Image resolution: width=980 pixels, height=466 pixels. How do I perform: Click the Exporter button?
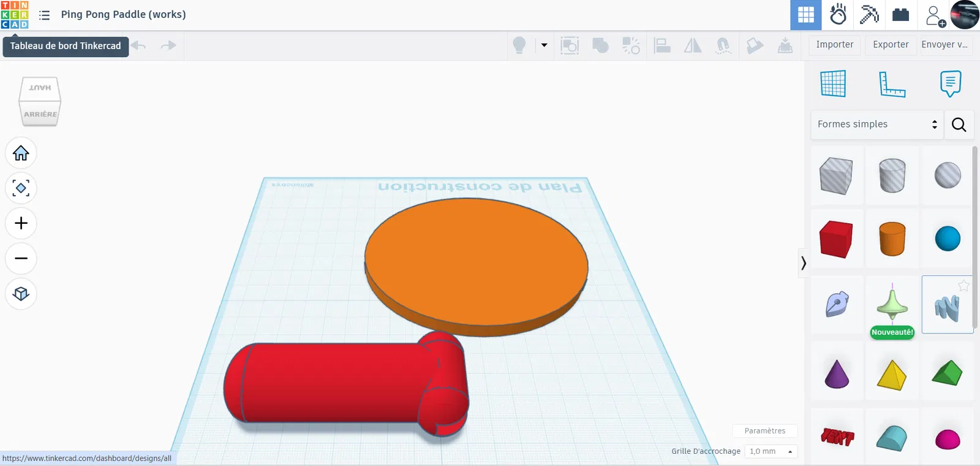[x=891, y=45]
